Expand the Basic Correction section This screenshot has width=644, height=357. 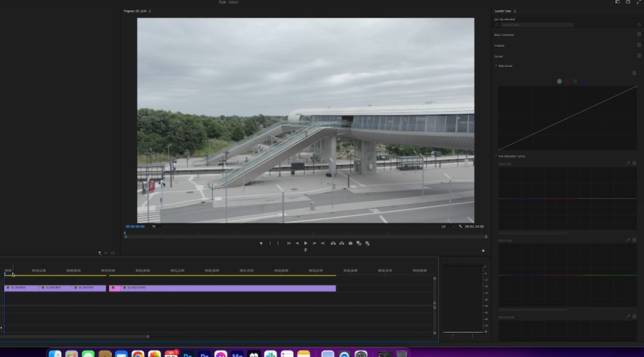point(504,35)
